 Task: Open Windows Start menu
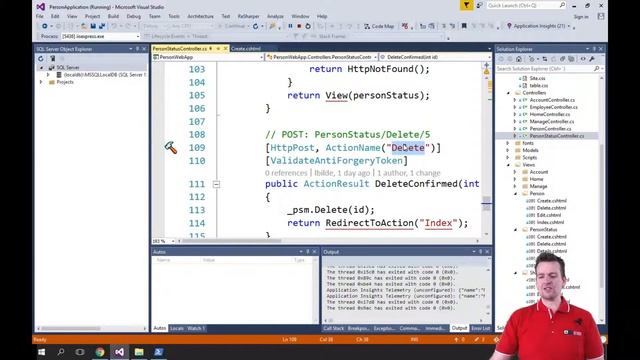(x=41, y=352)
